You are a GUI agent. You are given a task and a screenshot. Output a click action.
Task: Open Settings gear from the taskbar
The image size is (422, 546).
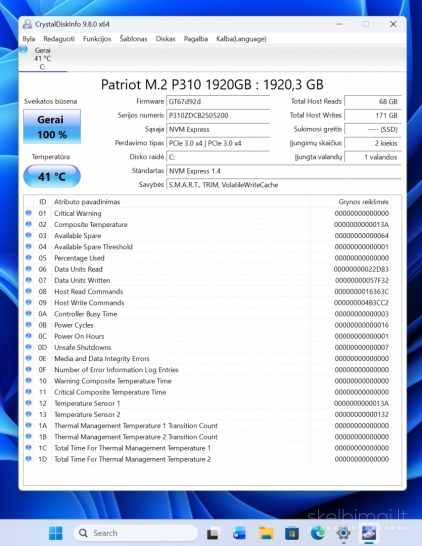click(x=343, y=533)
